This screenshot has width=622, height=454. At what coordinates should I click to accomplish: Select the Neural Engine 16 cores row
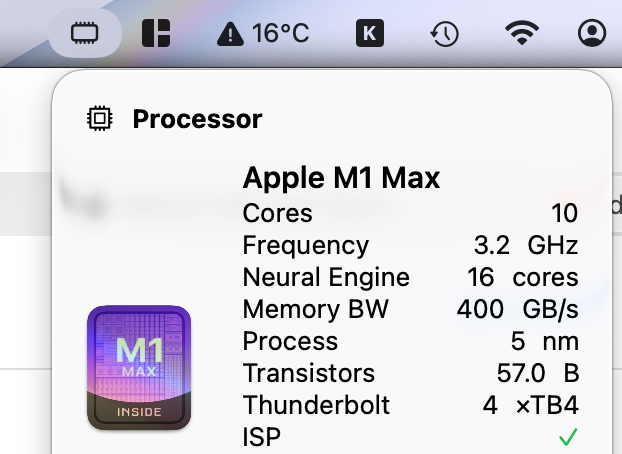tap(410, 277)
